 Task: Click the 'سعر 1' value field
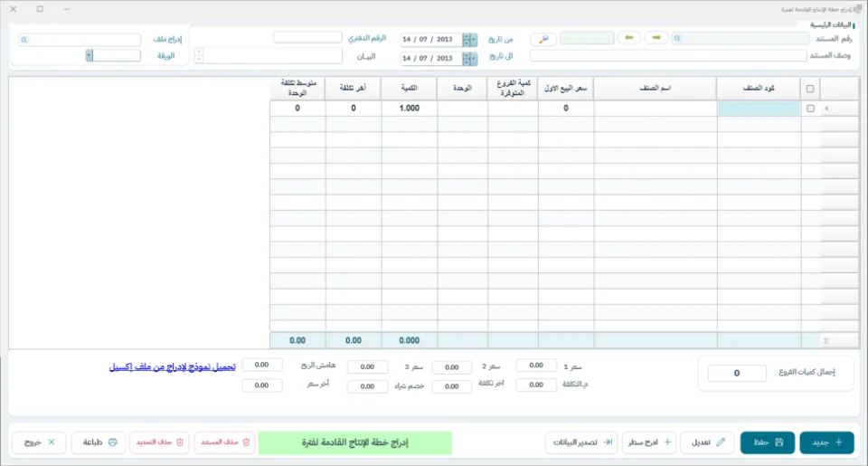(536, 366)
